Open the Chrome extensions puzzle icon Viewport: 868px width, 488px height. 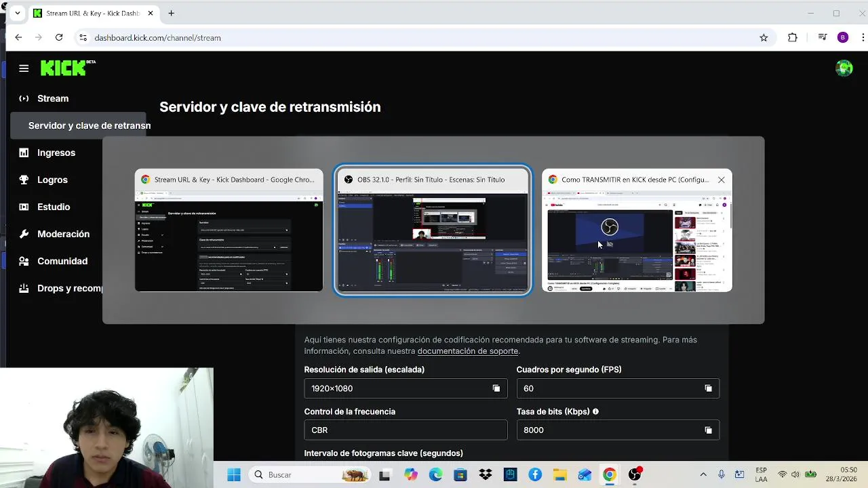coord(792,38)
